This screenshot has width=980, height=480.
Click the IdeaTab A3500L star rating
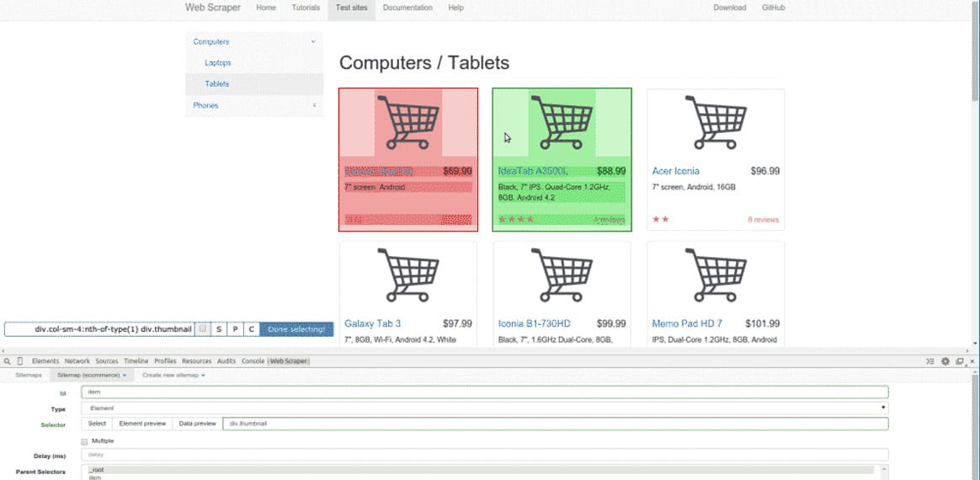pyautogui.click(x=516, y=220)
